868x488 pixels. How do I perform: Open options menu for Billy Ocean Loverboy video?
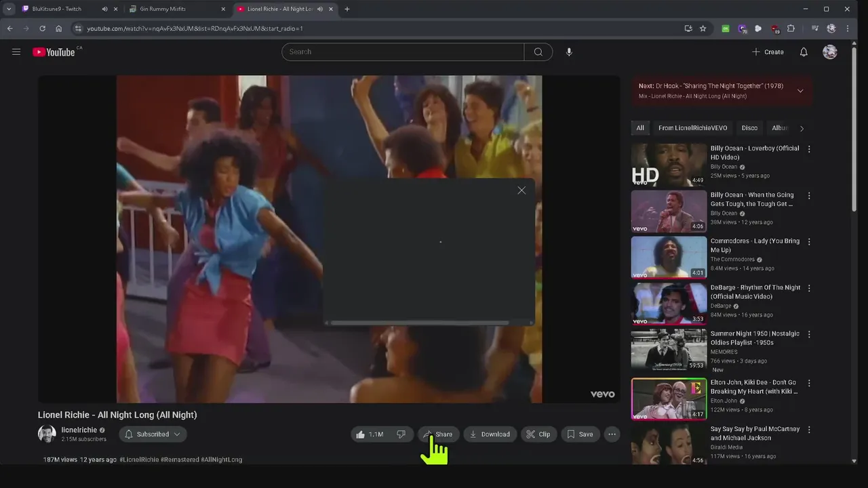tap(808, 149)
